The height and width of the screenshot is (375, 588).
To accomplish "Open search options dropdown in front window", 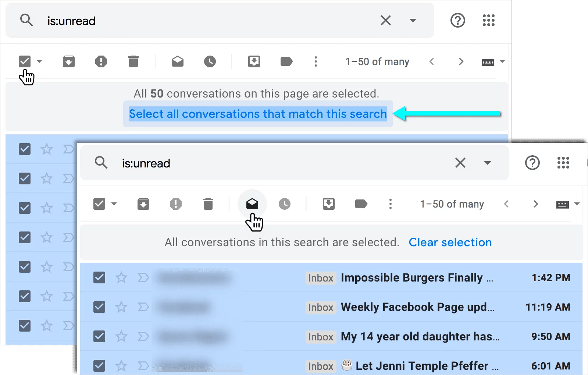I will (x=488, y=163).
